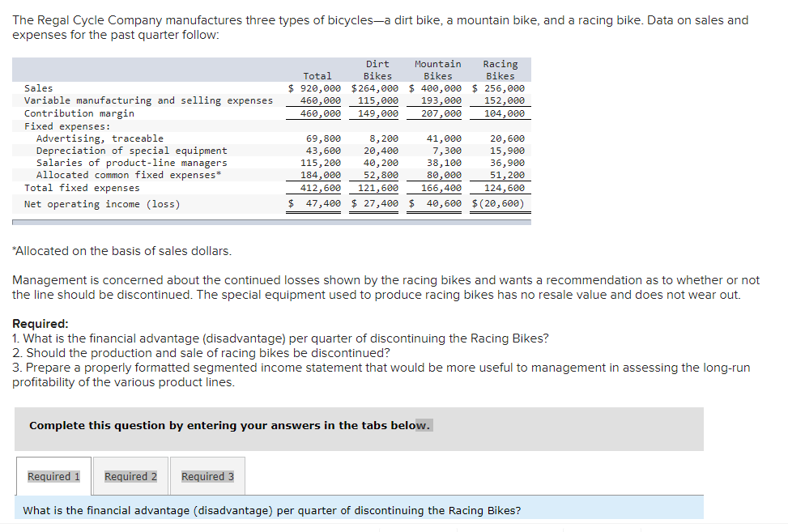Click the 'Mountain Bikes' column header
The height and width of the screenshot is (532, 788).
point(437,70)
